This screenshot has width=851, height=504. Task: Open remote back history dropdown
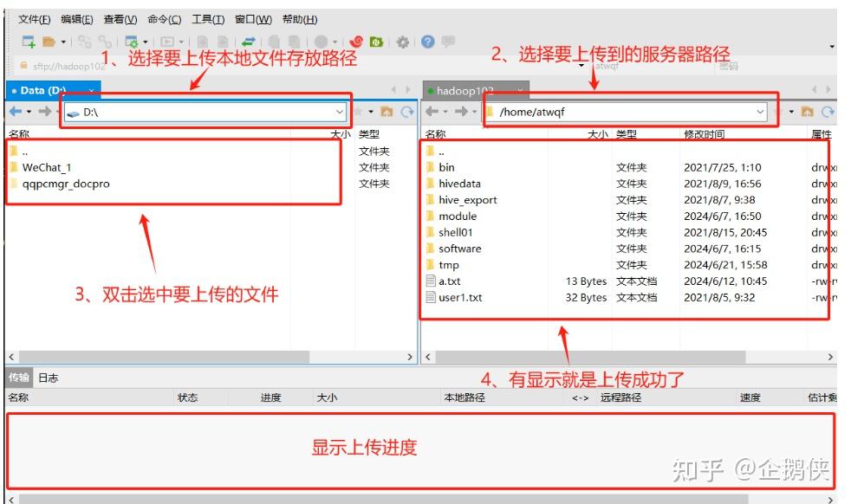tap(445, 112)
